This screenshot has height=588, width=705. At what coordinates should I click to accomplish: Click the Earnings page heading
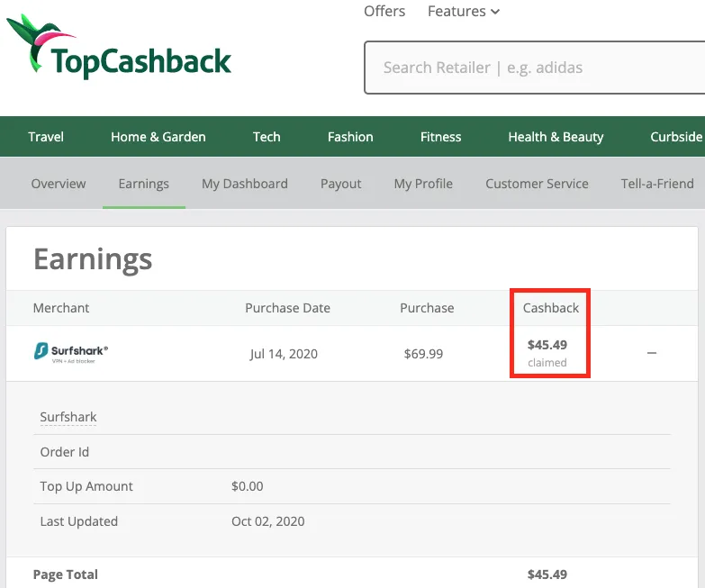coord(93,260)
